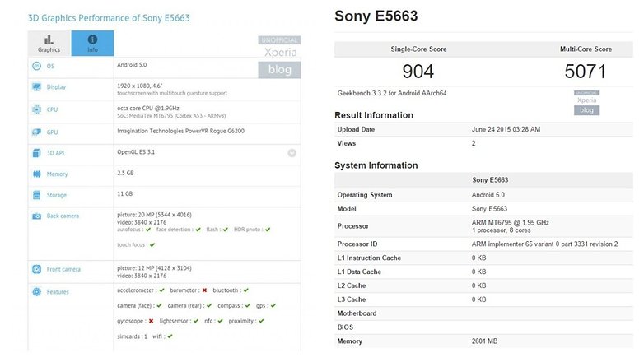
Task: Click the Memory icon
Action: [36, 174]
